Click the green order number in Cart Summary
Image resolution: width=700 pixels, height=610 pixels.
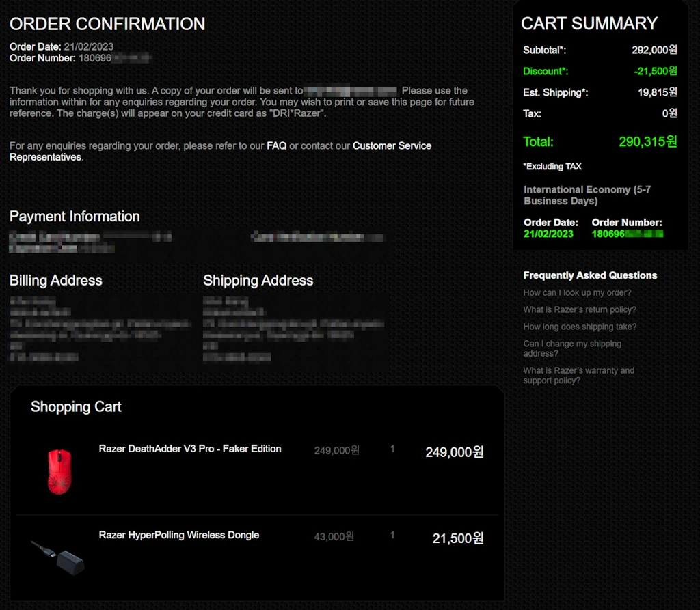[628, 234]
